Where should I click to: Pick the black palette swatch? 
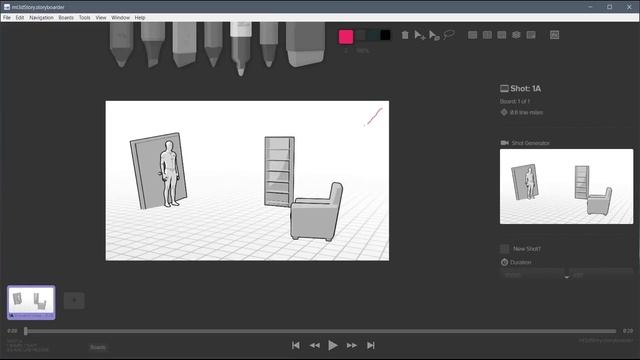click(385, 35)
